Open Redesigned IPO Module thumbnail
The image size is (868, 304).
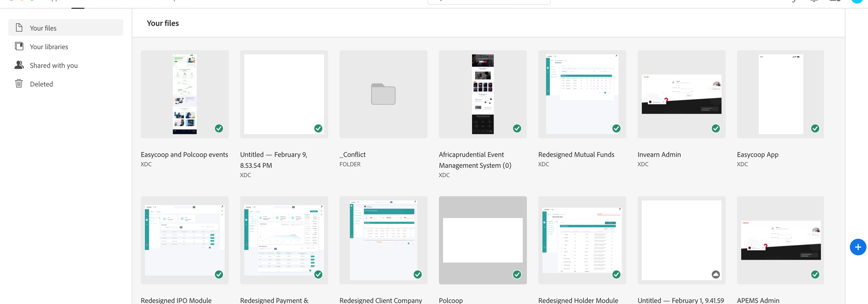(184, 240)
